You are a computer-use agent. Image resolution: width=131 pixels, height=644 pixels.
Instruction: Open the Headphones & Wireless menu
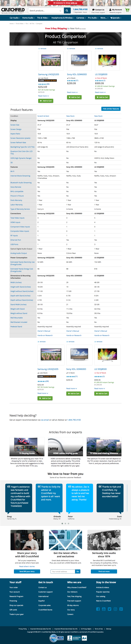click(63, 18)
